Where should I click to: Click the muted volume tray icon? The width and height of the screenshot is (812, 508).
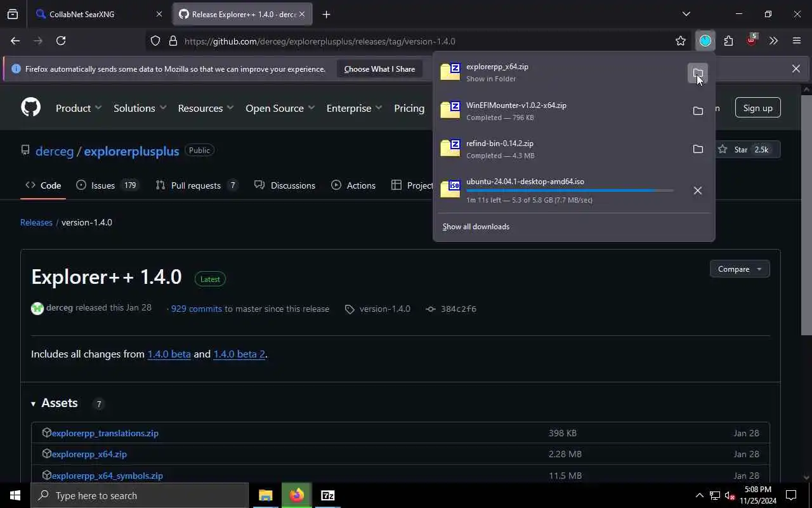pos(730,495)
